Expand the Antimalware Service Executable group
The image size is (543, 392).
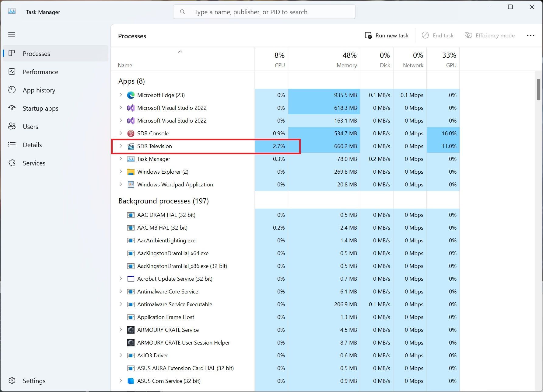click(x=121, y=304)
